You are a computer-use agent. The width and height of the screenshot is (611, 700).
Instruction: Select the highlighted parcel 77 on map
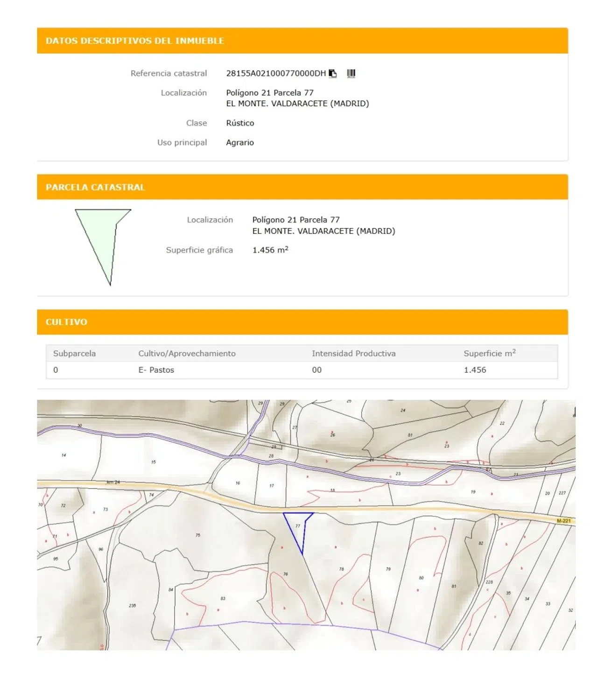coord(298,527)
